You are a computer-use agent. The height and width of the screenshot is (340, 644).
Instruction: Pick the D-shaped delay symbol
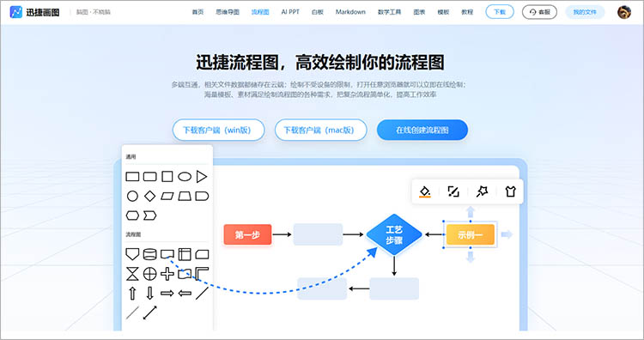tap(202, 197)
